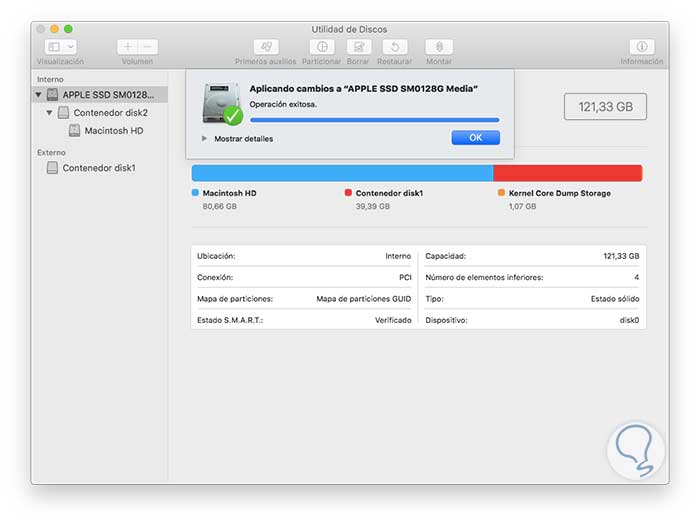Click the Macintosh HD volume icon
Viewport: 700px width, 525px height.
pos(74,130)
